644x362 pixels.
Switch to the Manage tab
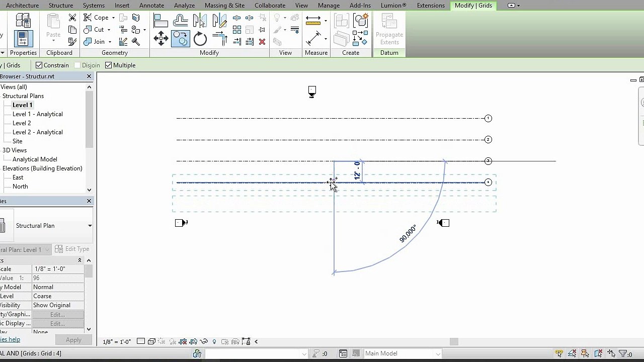329,6
